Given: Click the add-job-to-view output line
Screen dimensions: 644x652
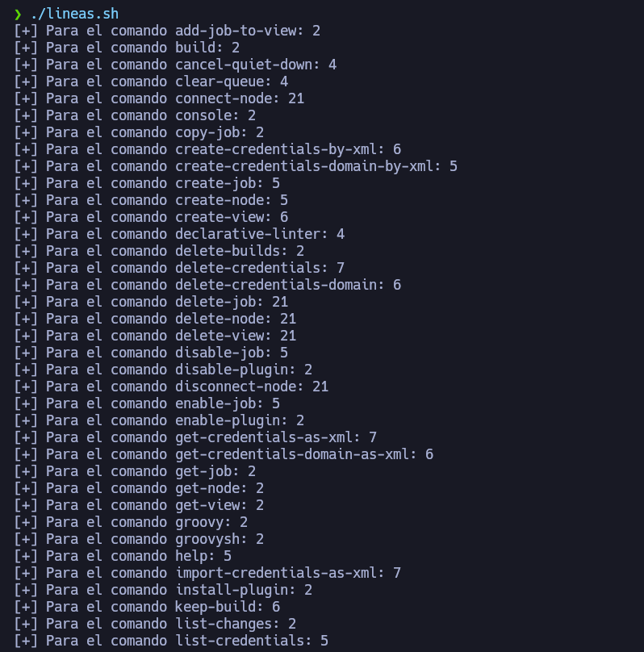Looking at the screenshot, I should coord(167,31).
